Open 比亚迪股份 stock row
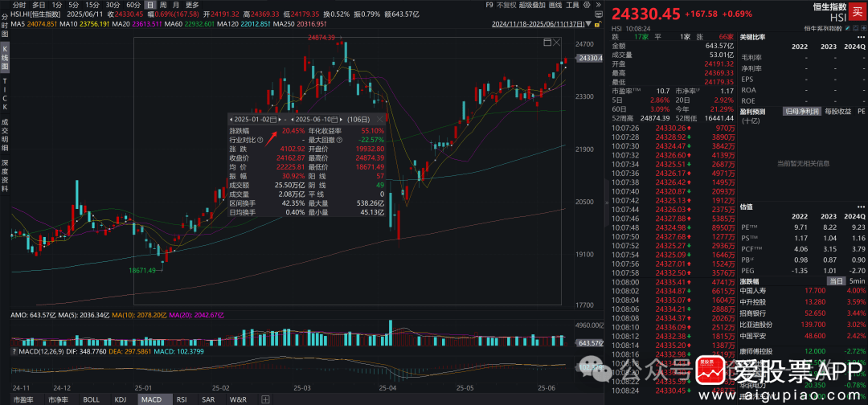This screenshot has width=868, height=405. pyautogui.click(x=803, y=324)
